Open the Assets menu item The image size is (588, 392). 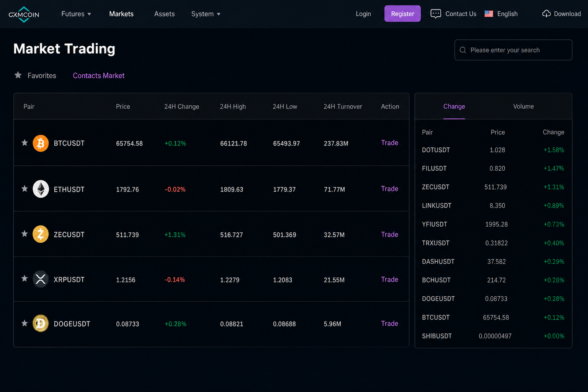coord(164,14)
